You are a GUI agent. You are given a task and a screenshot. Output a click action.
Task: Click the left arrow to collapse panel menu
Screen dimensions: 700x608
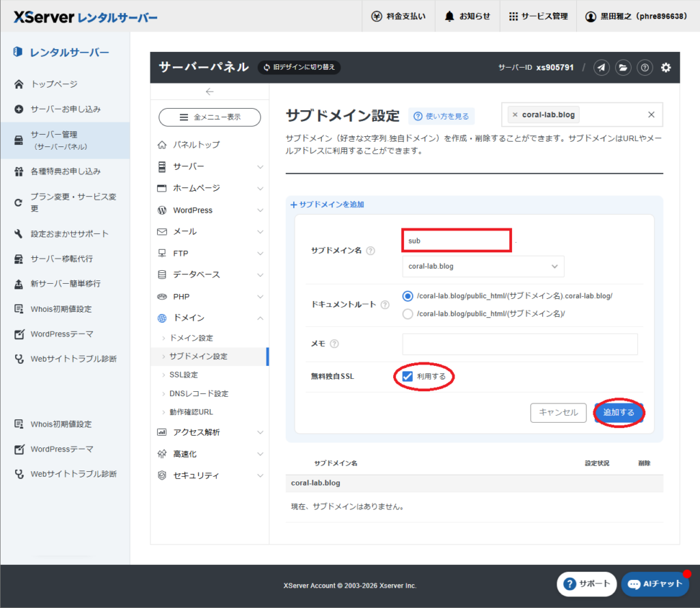pyautogui.click(x=209, y=92)
